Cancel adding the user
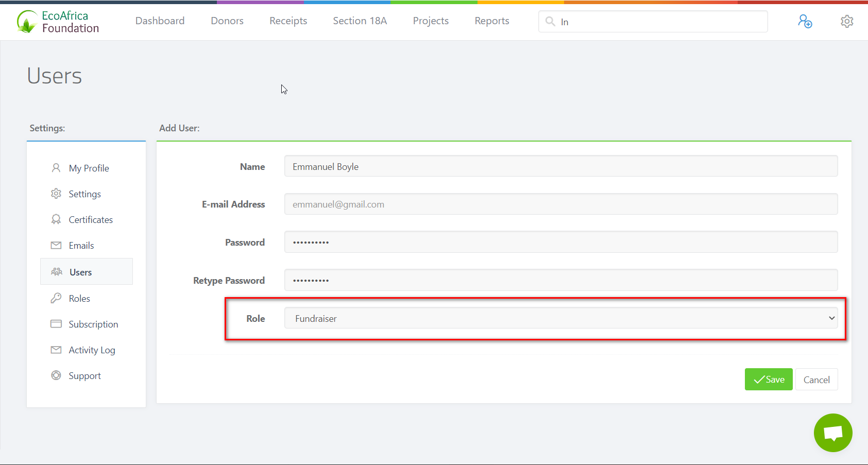 816,380
